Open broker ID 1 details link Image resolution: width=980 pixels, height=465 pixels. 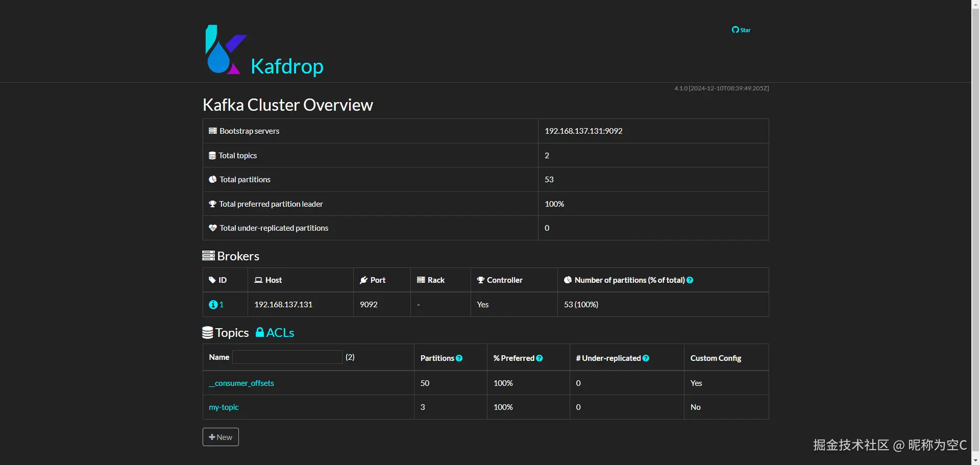tap(222, 304)
